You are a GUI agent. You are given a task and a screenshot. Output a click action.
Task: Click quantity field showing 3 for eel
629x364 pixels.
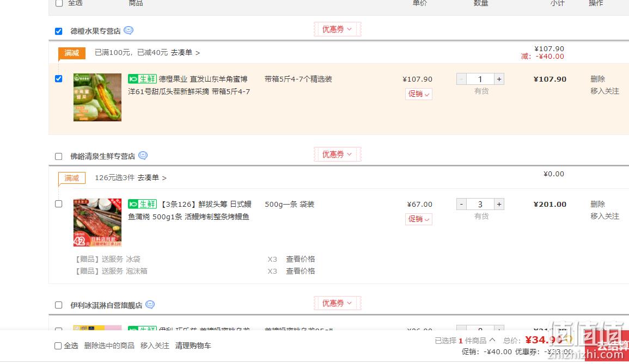pos(480,204)
